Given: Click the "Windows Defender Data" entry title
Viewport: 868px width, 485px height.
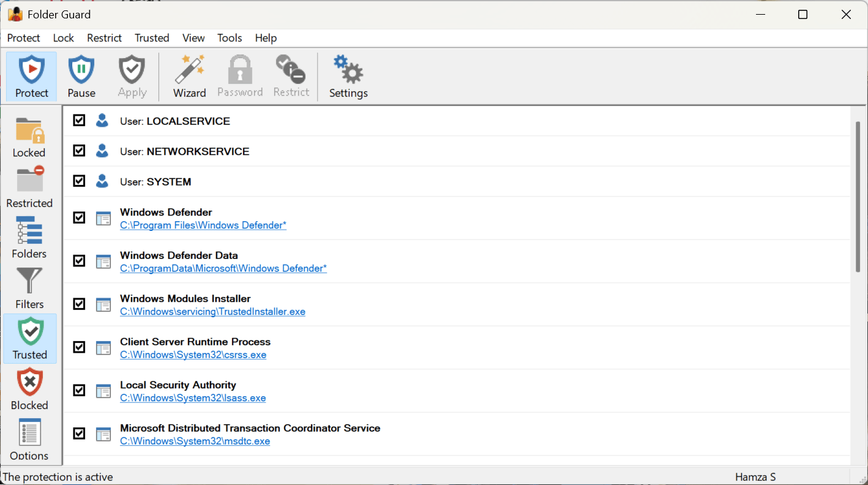Looking at the screenshot, I should point(179,255).
